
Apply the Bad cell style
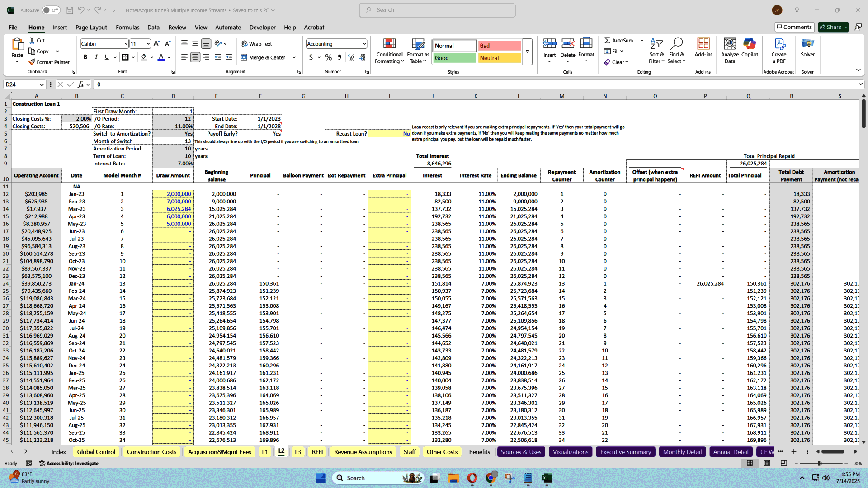click(499, 46)
